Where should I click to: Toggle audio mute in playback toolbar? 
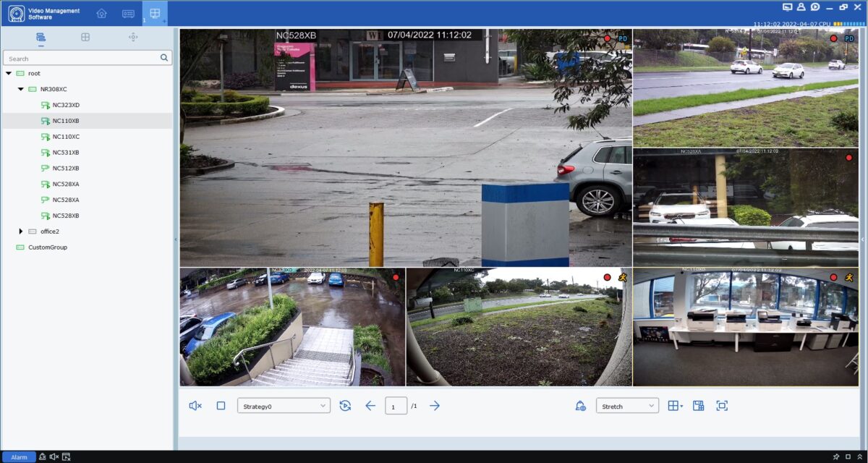[x=195, y=406]
